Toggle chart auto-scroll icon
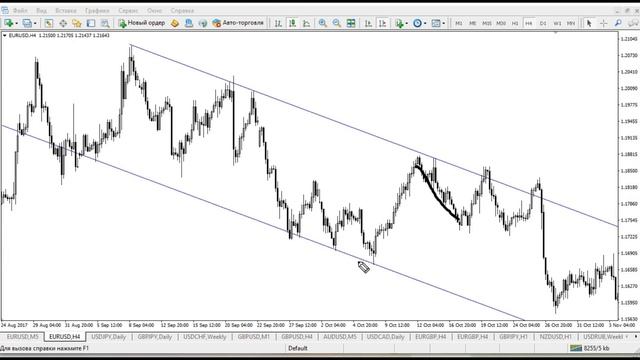The image size is (640, 360). [368, 23]
